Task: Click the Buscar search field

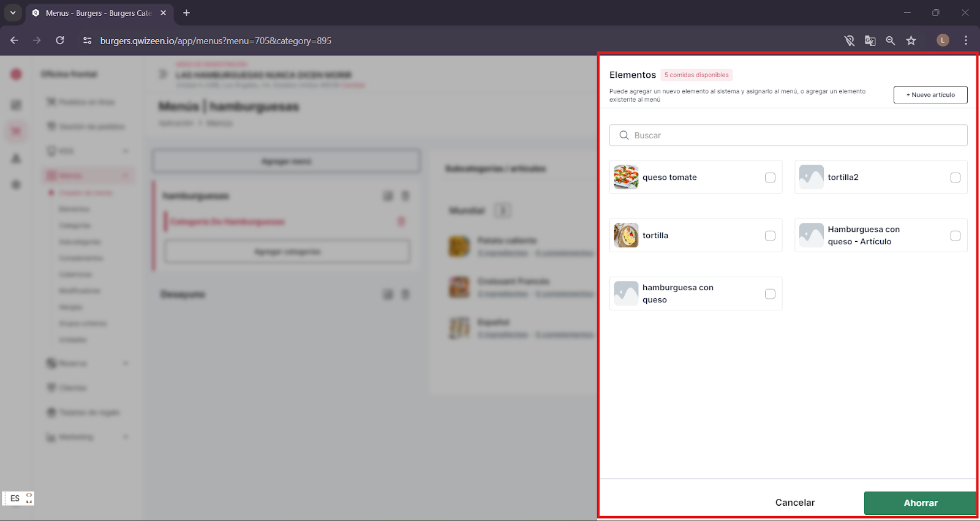Action: 788,135
